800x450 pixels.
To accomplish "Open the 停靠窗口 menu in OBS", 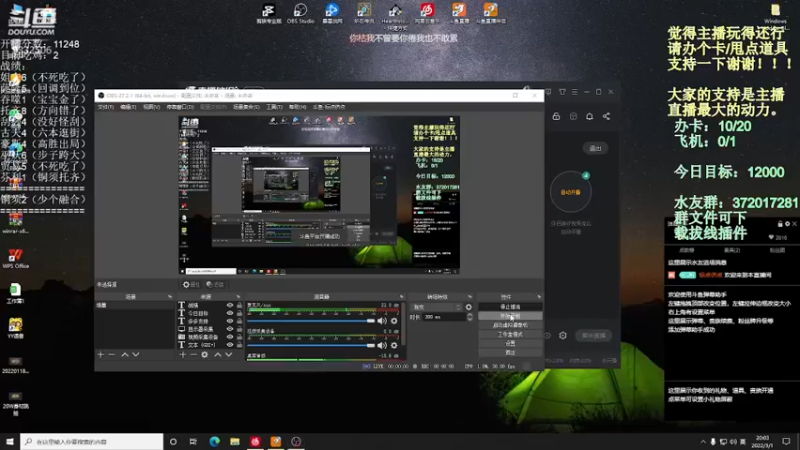I will pyautogui.click(x=180, y=107).
